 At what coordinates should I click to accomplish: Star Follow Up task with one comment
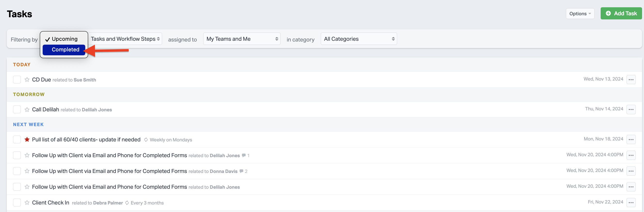click(27, 155)
